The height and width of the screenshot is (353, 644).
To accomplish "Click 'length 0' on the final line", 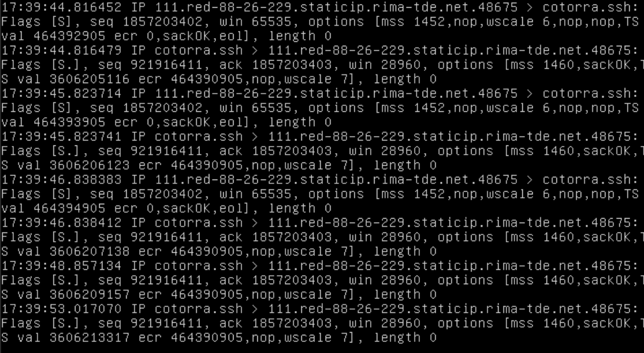I will pos(405,338).
